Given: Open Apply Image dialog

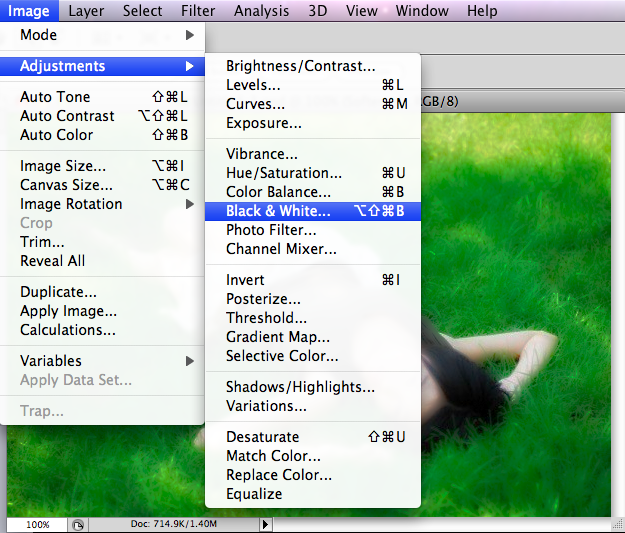Looking at the screenshot, I should (102, 311).
